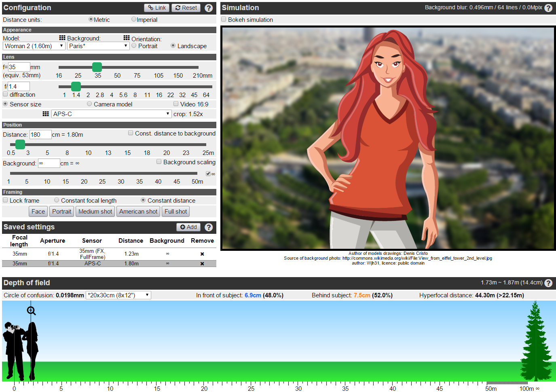Image resolution: width=556 pixels, height=392 pixels.
Task: Open the background thumbnail grid icon
Action: (127, 38)
